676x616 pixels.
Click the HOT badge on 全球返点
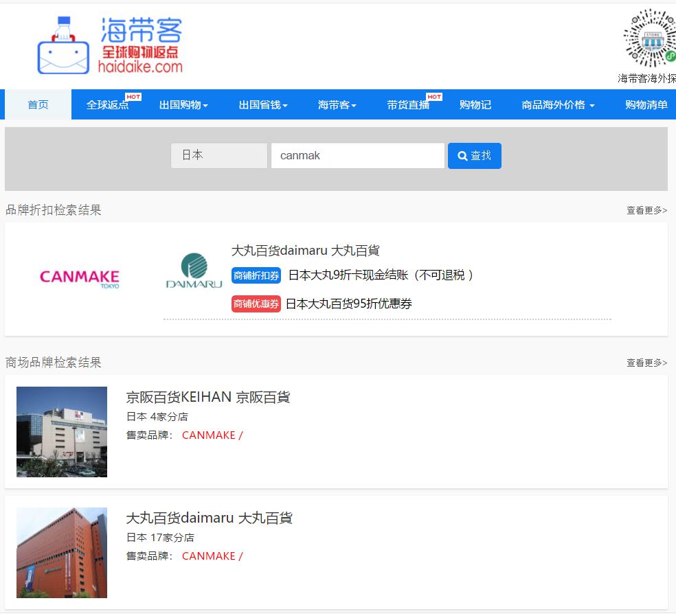click(x=132, y=97)
